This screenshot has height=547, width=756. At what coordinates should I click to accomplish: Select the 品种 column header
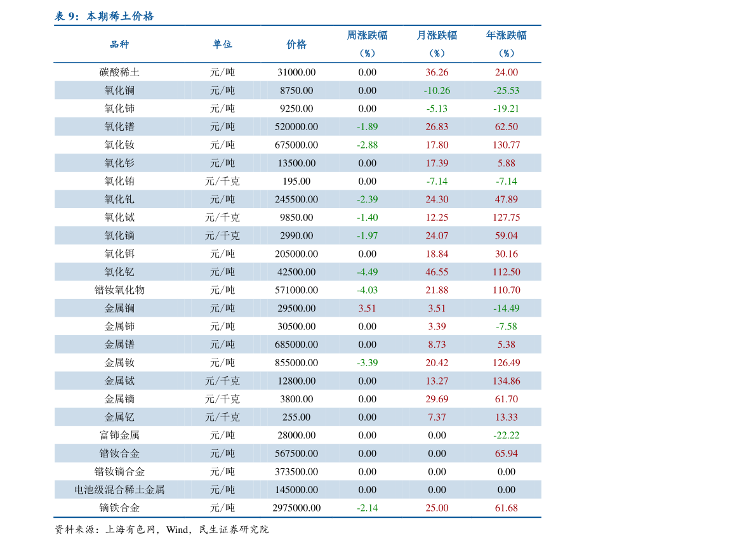coord(118,44)
